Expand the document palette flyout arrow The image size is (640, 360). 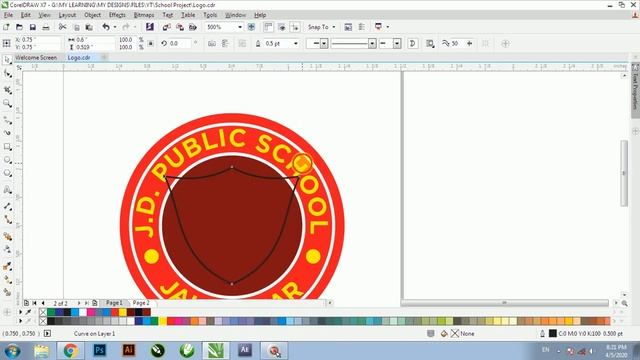pos(20,312)
